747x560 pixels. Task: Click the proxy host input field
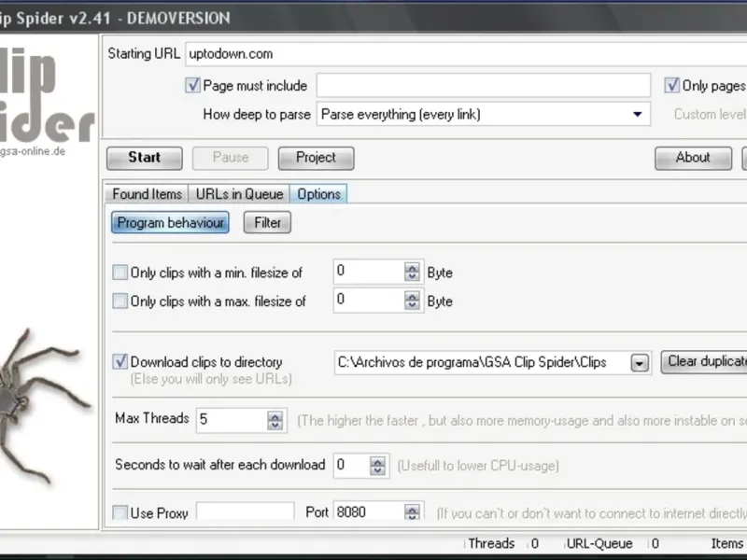[x=246, y=511]
